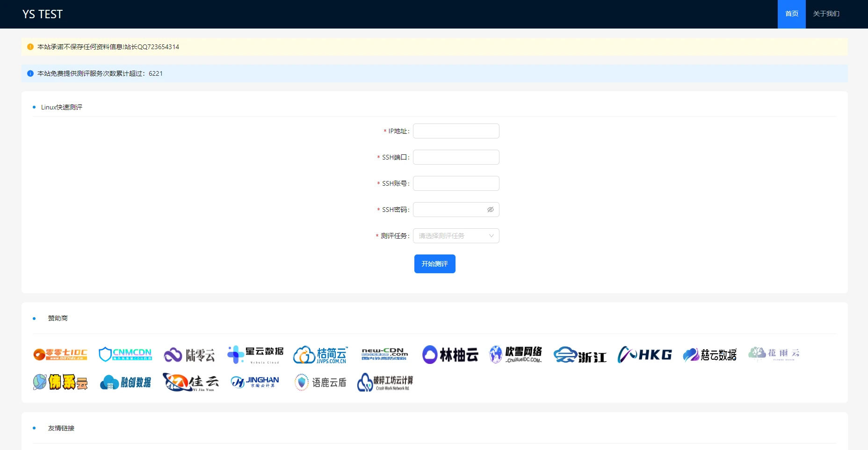Viewport: 868px width, 450px height.
Task: Open the 星云数据 sponsor logo
Action: (255, 355)
